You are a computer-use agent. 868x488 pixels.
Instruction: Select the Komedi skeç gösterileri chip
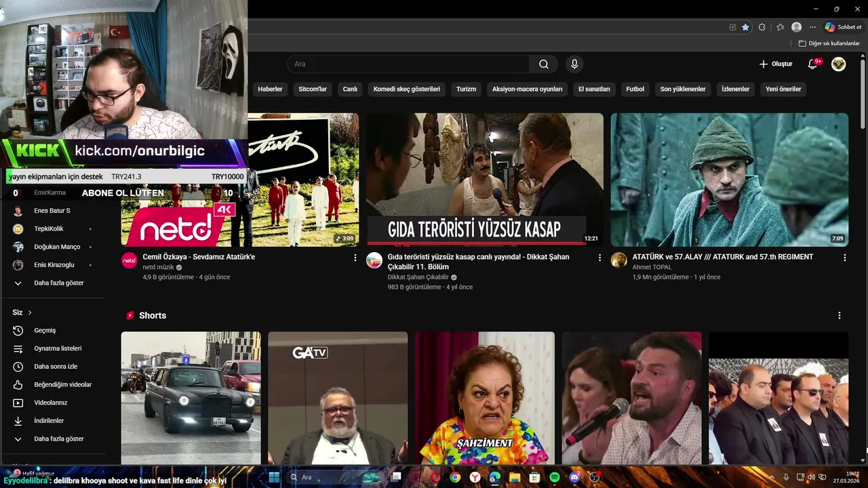[x=407, y=89]
